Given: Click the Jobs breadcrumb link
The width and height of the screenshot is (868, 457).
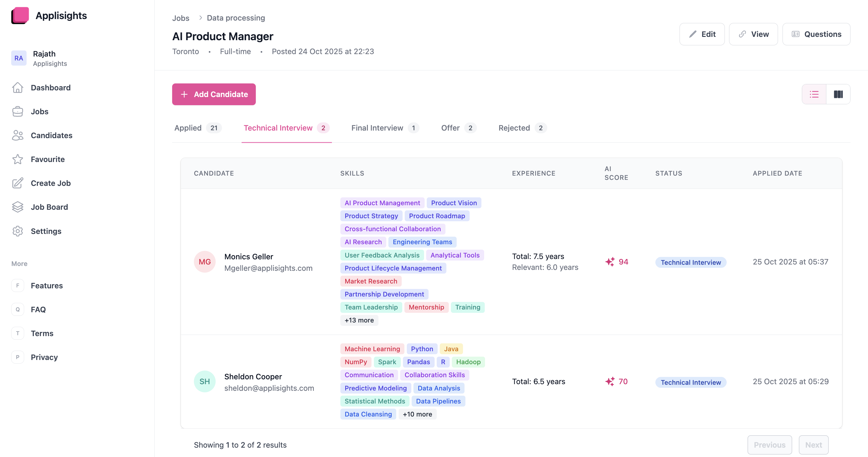Looking at the screenshot, I should (x=181, y=18).
